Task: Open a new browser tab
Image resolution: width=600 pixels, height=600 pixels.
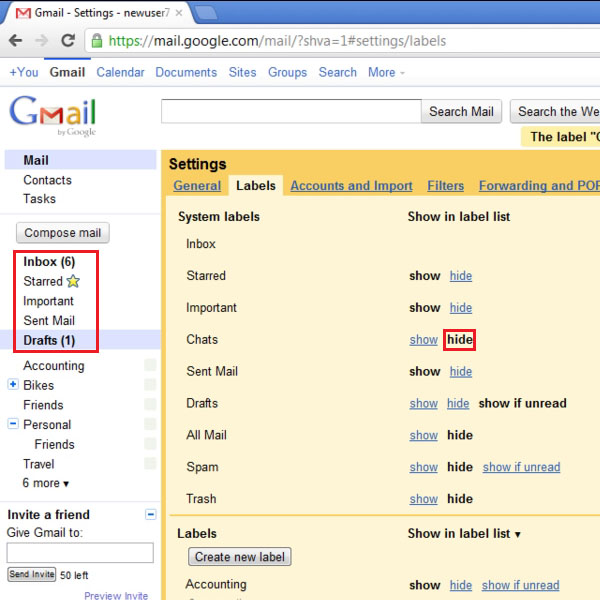Action: [x=205, y=13]
